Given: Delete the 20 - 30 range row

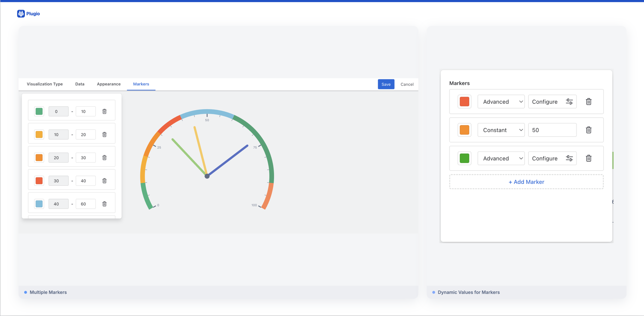Looking at the screenshot, I should [105, 158].
